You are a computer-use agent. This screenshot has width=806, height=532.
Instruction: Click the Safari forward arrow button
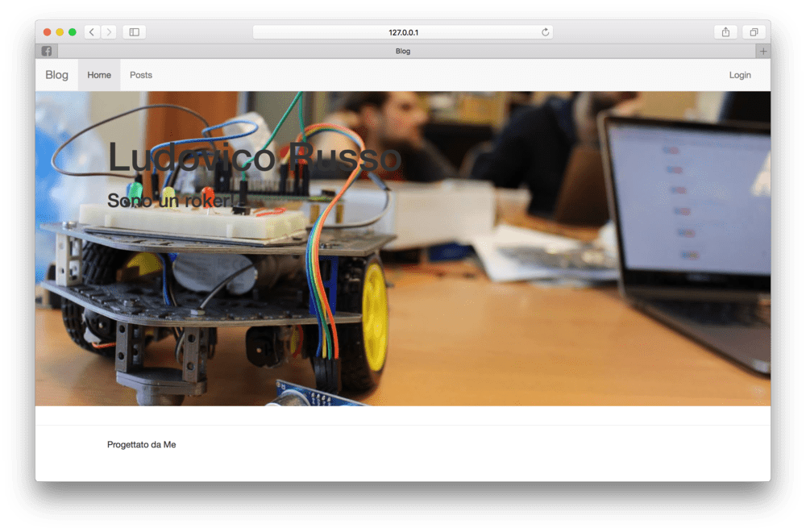pyautogui.click(x=109, y=32)
